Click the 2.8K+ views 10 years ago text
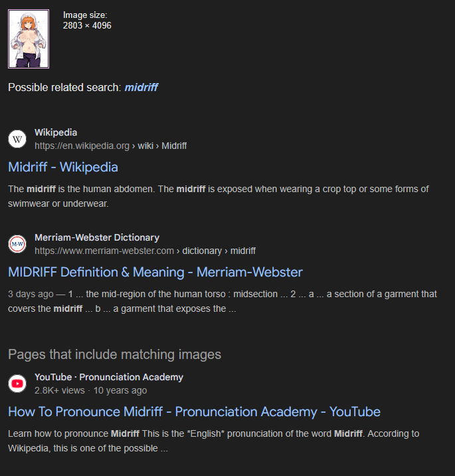 click(91, 390)
